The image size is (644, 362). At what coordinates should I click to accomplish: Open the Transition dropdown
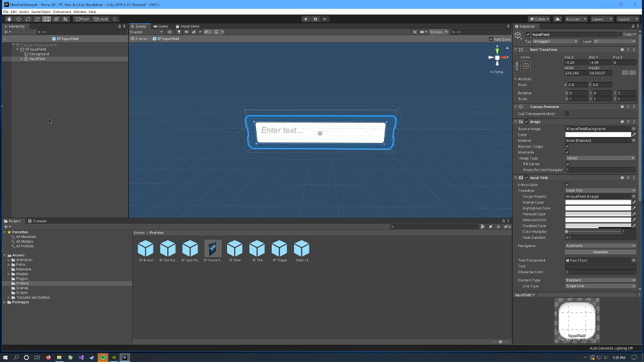pos(600,191)
